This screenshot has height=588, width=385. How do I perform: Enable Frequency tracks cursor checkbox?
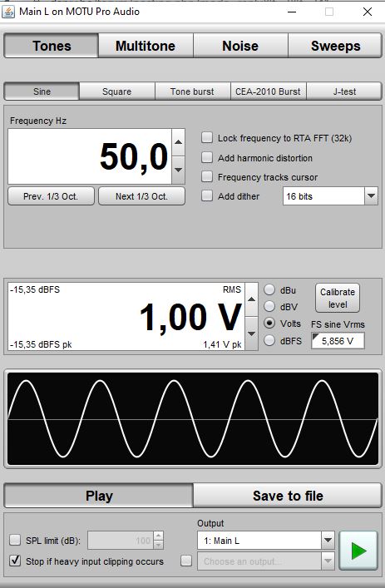click(207, 176)
